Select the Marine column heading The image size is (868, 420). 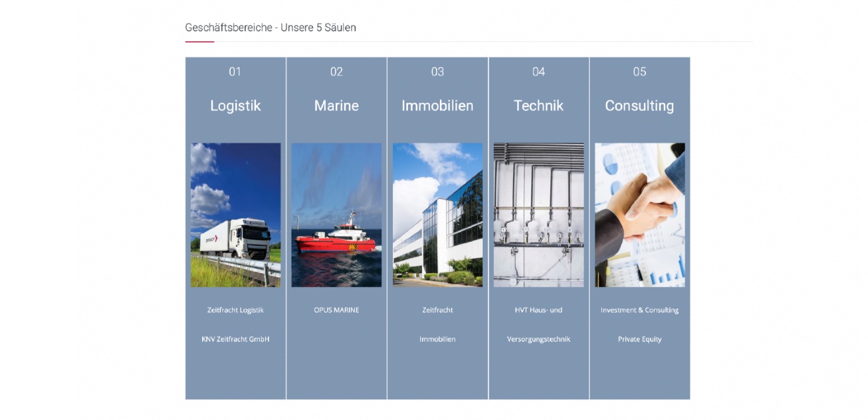336,106
